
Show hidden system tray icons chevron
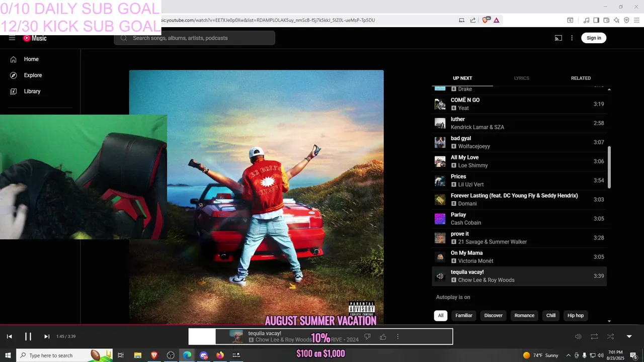[x=569, y=355]
